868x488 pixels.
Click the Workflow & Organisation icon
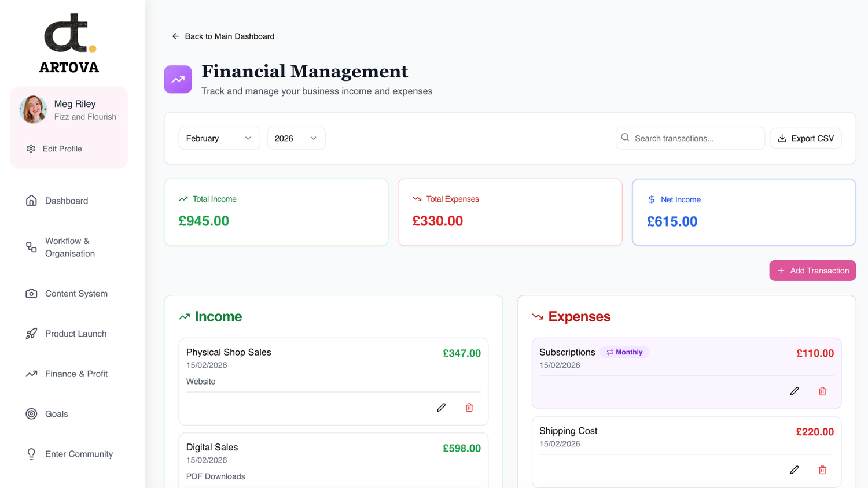[x=31, y=247]
